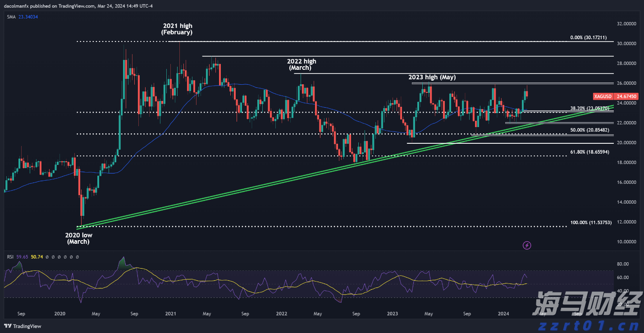This screenshot has width=644, height=333.
Task: Click the 2024 year marker on time axis
Action: [x=503, y=313]
